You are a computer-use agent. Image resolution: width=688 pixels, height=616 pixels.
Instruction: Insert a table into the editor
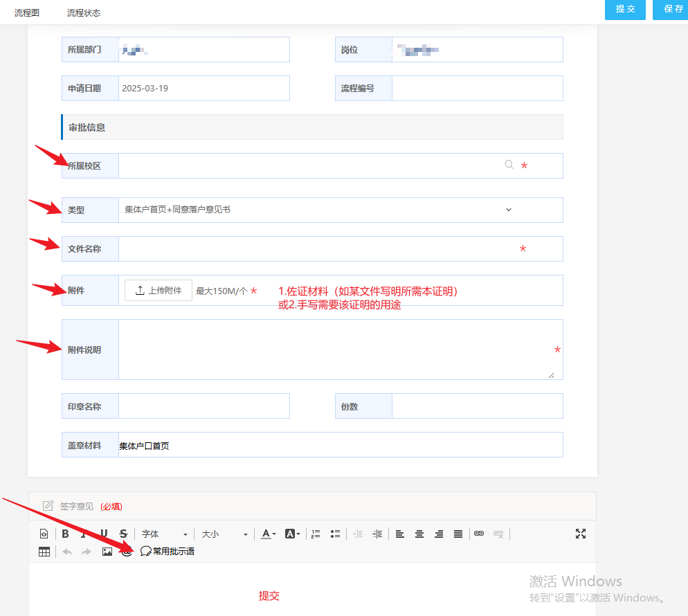(44, 552)
